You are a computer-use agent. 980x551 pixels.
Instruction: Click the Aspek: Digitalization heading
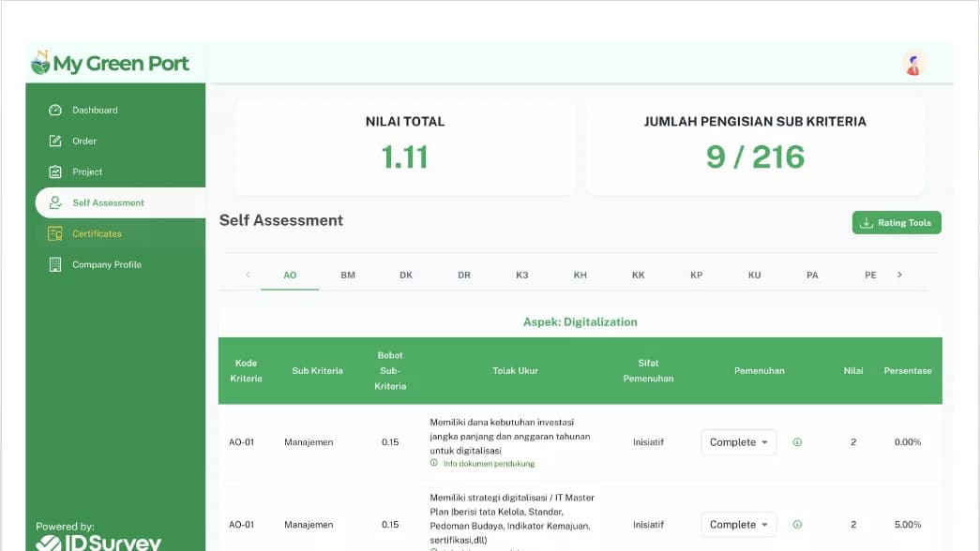[580, 321]
